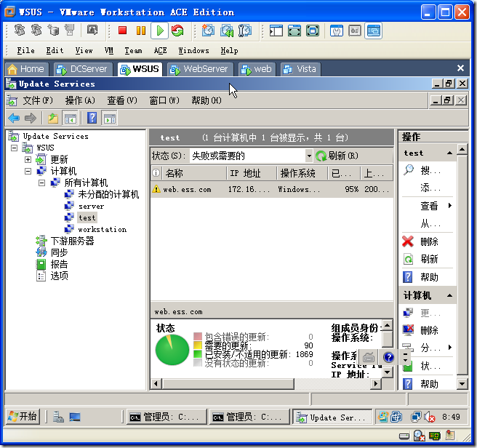This screenshot has height=448, width=477.
Task: Switch to the WebServer tab
Action: (200, 69)
